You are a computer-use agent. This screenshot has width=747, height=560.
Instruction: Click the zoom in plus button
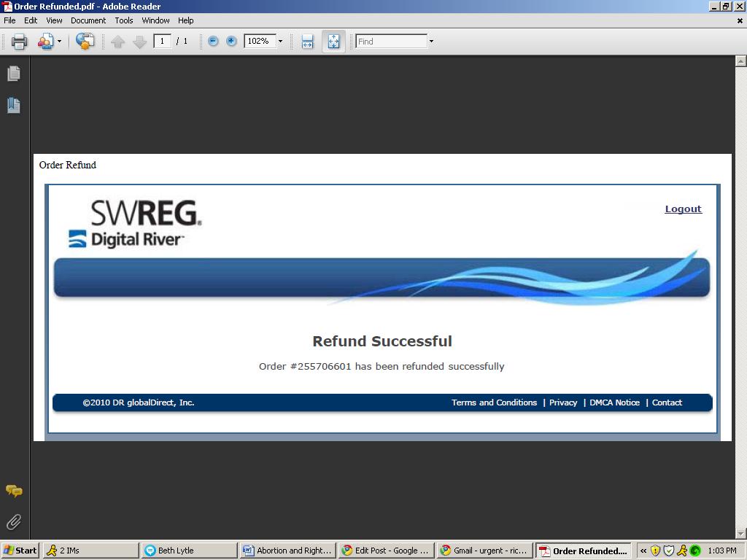(x=231, y=42)
